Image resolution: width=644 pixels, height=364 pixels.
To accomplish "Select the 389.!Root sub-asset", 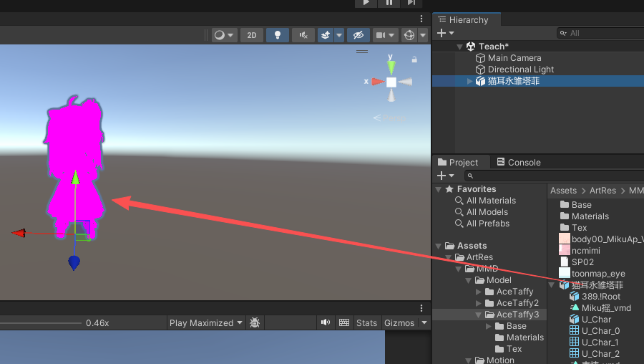I will (x=601, y=297).
